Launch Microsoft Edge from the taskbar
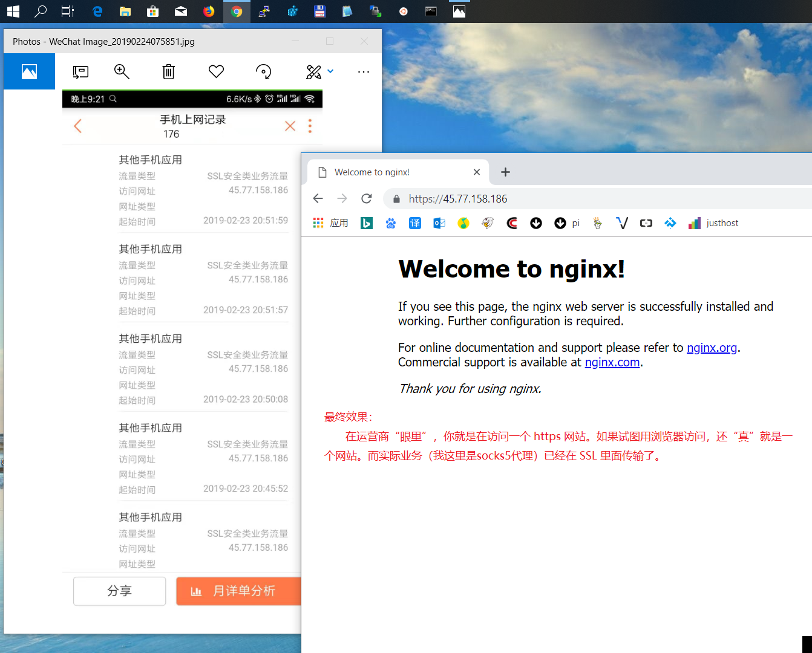 click(97, 11)
